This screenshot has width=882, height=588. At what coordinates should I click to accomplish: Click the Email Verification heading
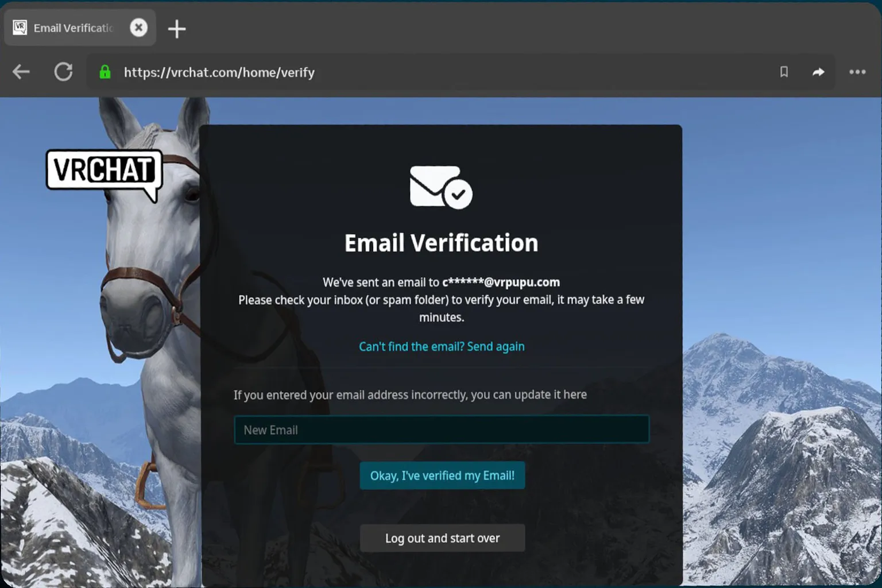coord(441,243)
